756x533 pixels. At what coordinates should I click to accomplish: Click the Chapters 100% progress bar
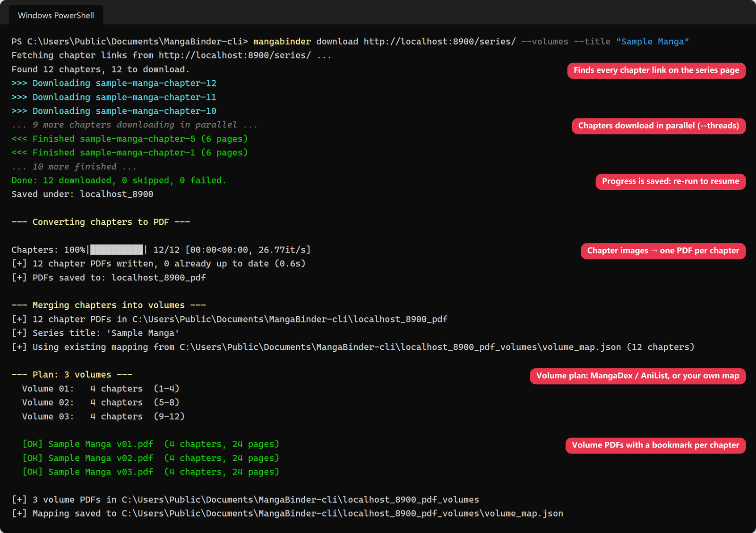click(161, 250)
